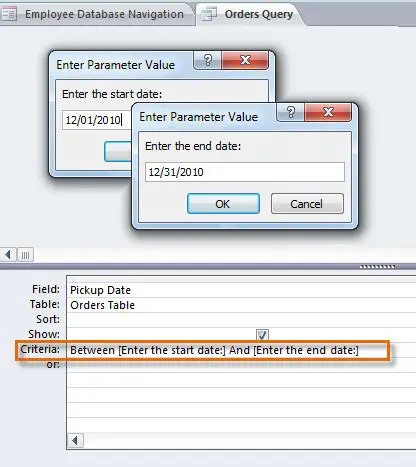This screenshot has height=467, width=416.
Task: Open help in the start date dialog
Action: 208,60
